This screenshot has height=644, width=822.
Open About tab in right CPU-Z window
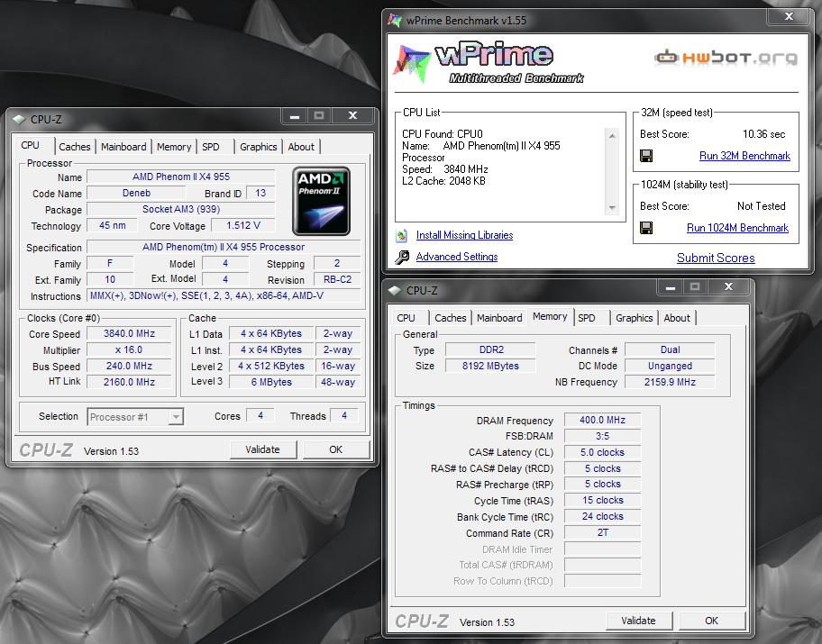click(x=677, y=318)
